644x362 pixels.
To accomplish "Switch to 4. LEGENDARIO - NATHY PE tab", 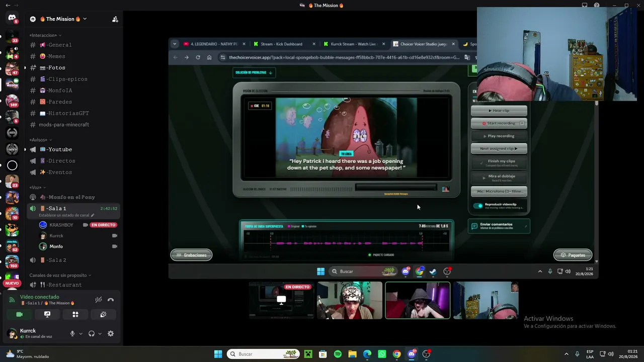I will pyautogui.click(x=214, y=44).
